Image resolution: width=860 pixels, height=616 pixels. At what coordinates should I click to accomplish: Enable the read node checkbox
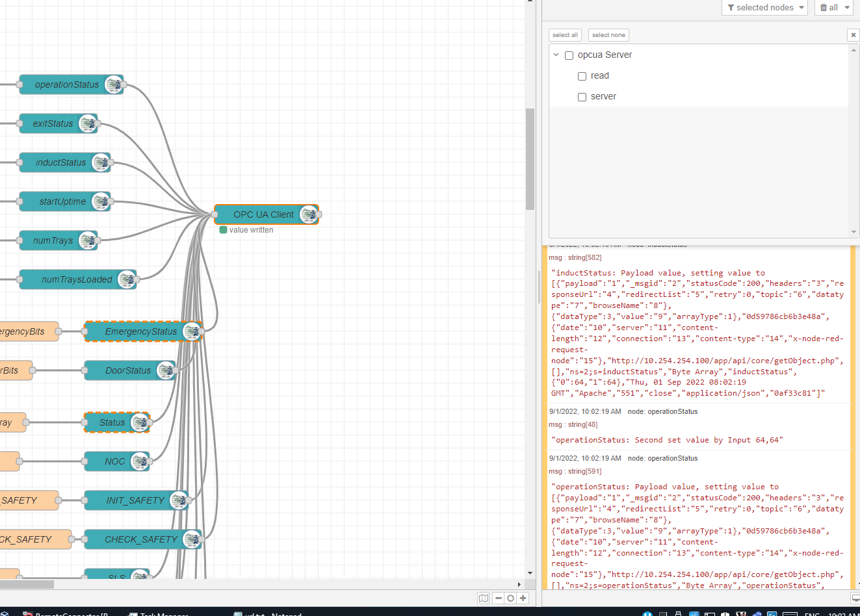coord(582,76)
